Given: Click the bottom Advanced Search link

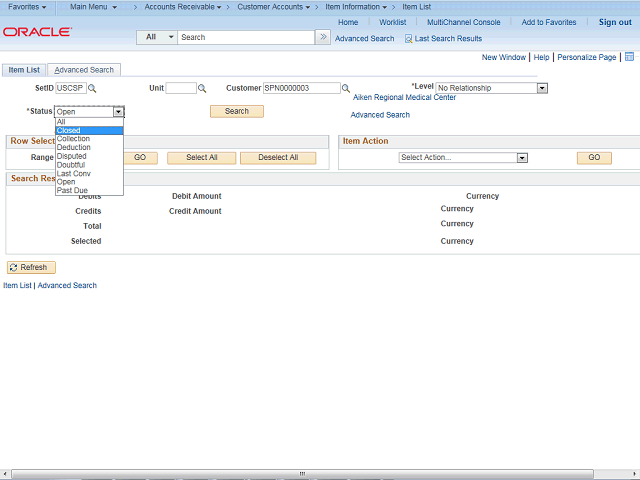Looking at the screenshot, I should [67, 285].
